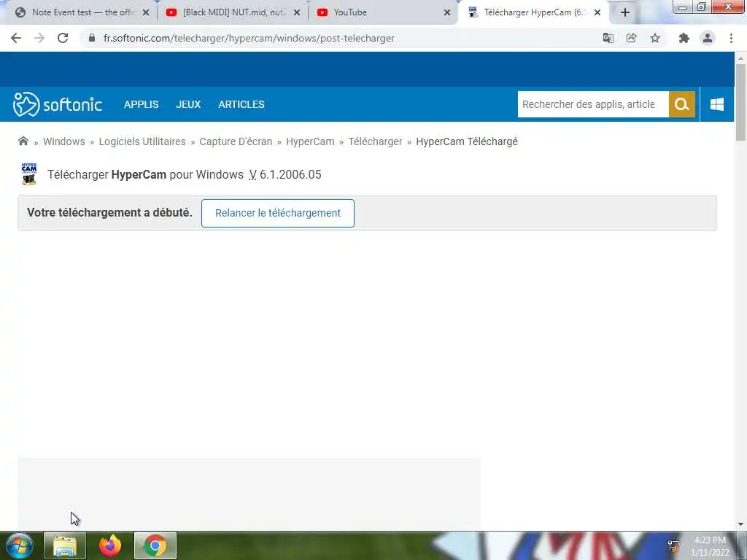Screen dimensions: 747x560
Task: Open File Explorer from the taskbar
Action: pos(65,545)
